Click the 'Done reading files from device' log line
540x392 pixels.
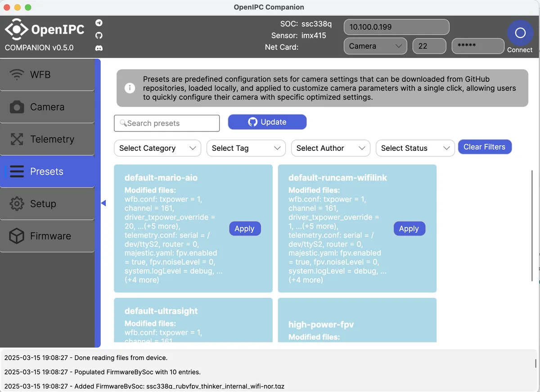86,358
